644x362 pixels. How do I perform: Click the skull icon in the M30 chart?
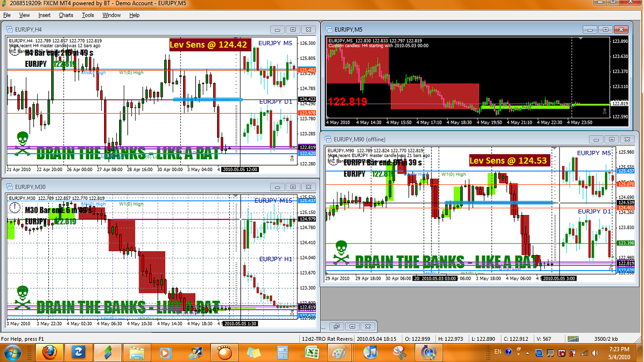(23, 298)
